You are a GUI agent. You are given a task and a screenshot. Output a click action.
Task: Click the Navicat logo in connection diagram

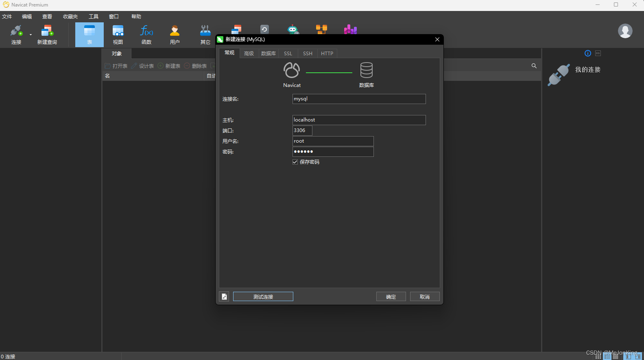point(292,70)
